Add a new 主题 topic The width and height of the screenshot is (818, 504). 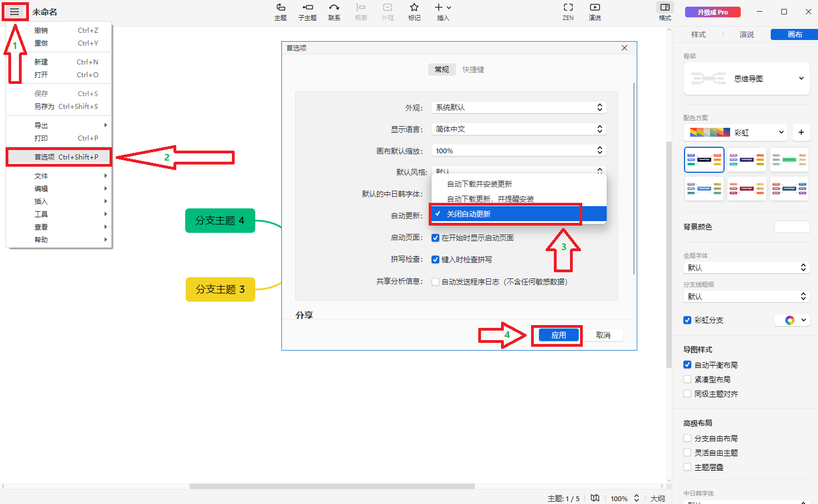click(281, 12)
